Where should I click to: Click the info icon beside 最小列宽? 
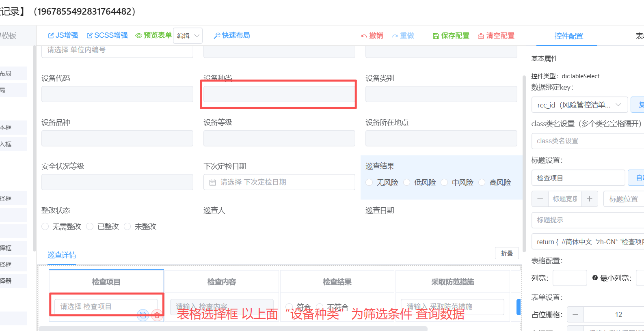pyautogui.click(x=595, y=278)
